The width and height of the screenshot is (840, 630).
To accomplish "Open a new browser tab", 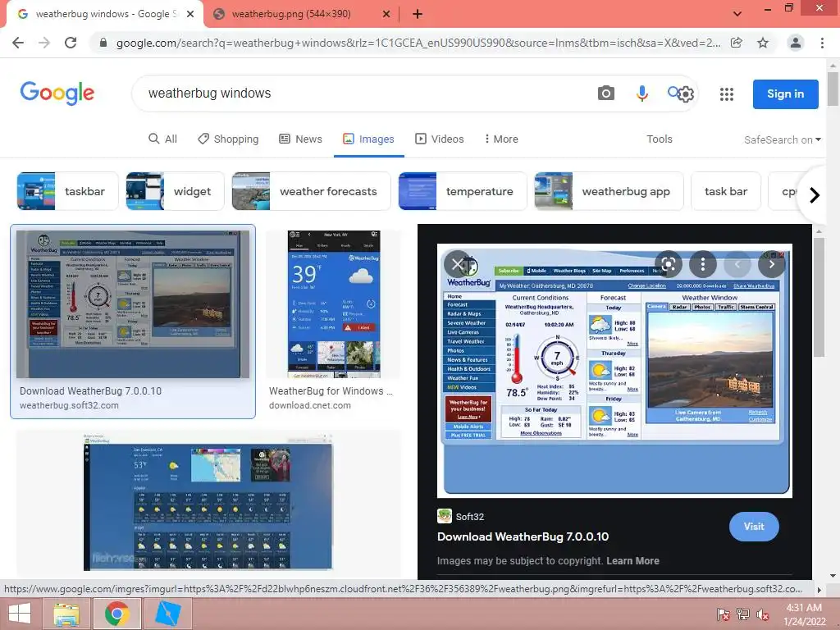I will click(x=418, y=15).
